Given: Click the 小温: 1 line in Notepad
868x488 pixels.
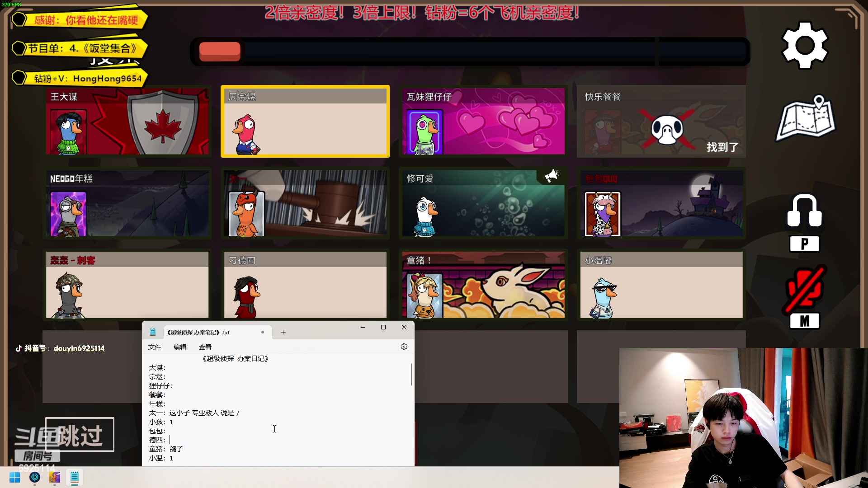Looking at the screenshot, I should point(161,458).
